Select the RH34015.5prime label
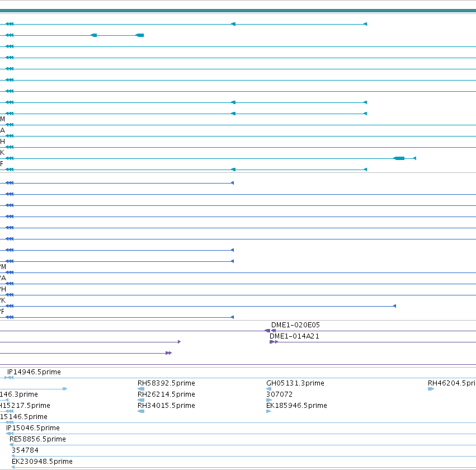 click(x=166, y=406)
